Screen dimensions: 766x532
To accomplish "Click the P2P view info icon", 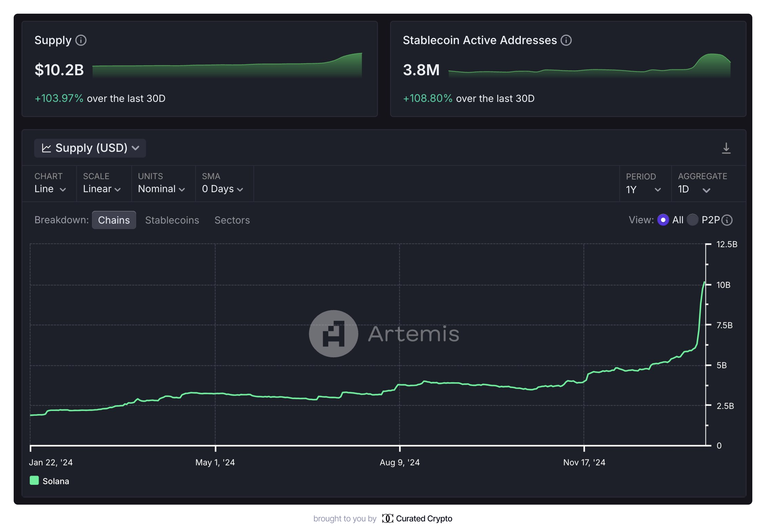I will (x=727, y=220).
